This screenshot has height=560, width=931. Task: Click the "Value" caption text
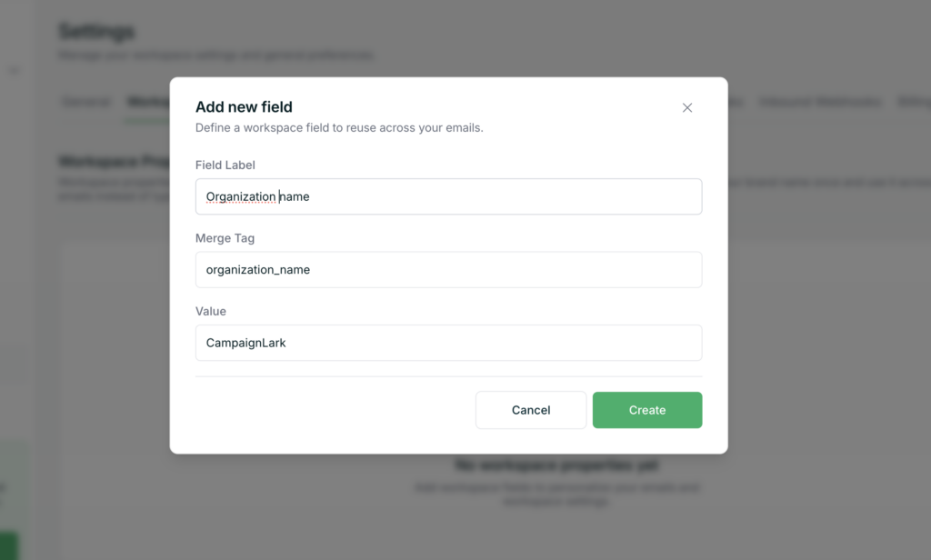pyautogui.click(x=210, y=311)
